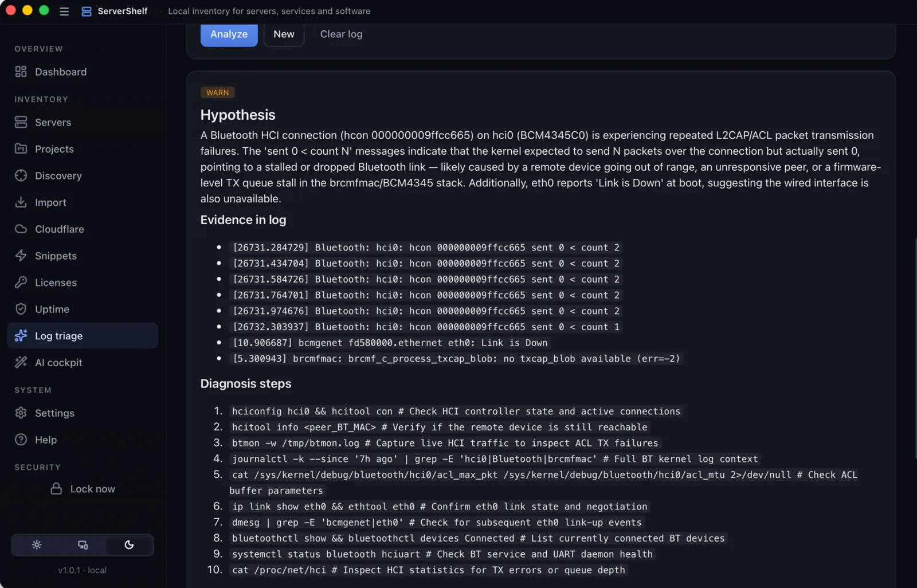Click the Servers rack icon
The width and height of the screenshot is (917, 588).
(x=21, y=122)
